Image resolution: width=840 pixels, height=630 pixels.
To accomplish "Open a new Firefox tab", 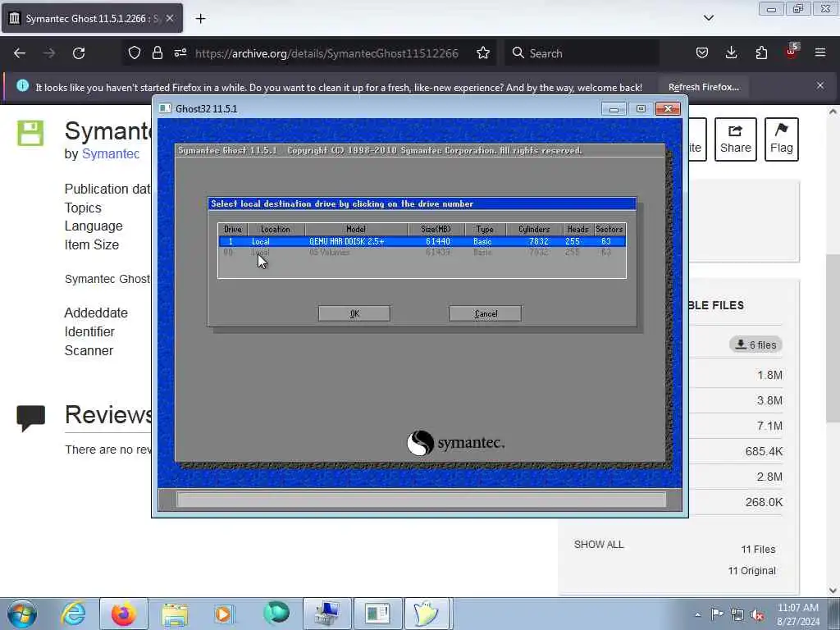I will [200, 19].
